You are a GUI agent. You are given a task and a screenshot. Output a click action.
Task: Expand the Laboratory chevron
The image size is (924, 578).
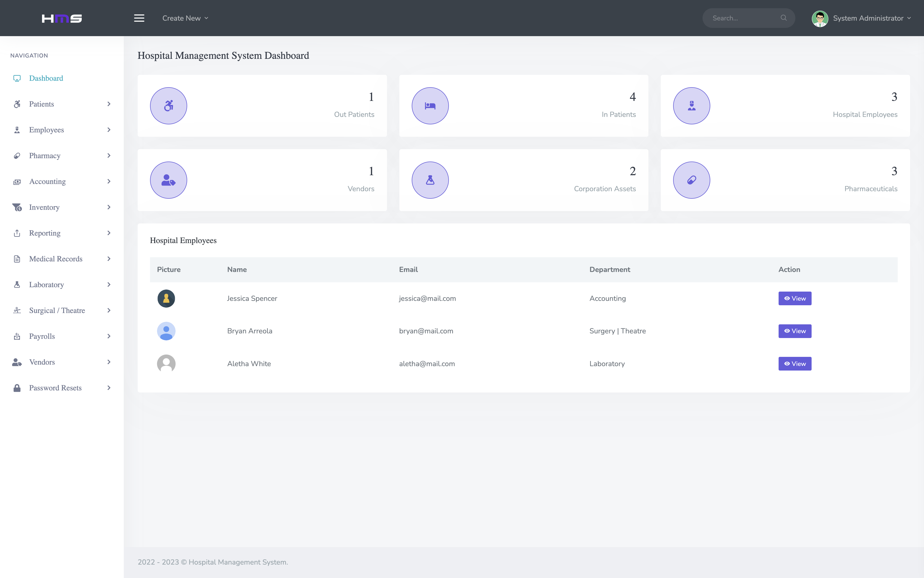click(x=109, y=285)
